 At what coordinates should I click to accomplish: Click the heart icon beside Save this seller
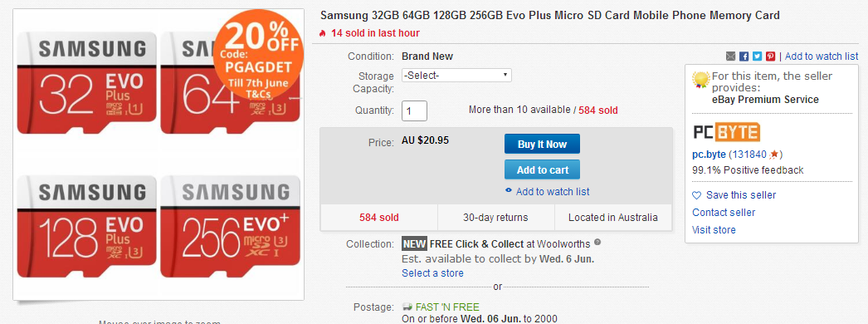point(697,195)
